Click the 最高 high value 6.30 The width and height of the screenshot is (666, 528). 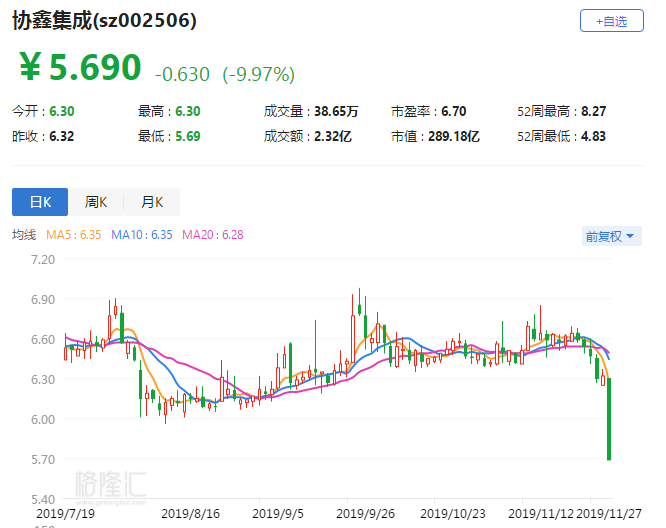(188, 111)
